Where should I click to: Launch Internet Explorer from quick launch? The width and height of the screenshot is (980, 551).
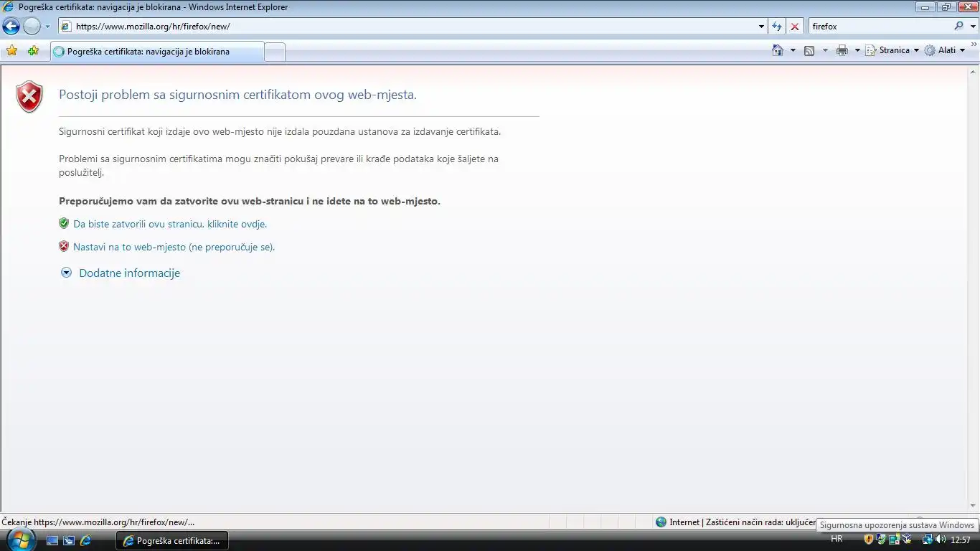(85, 540)
